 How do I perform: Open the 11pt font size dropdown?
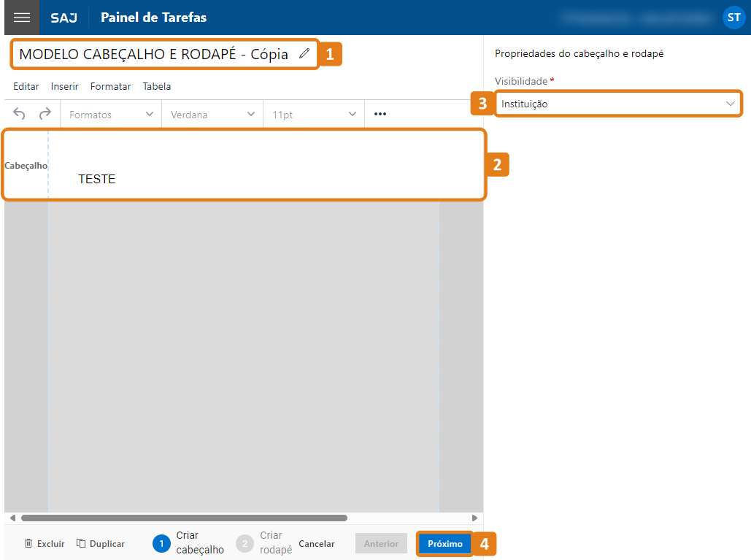coord(314,115)
